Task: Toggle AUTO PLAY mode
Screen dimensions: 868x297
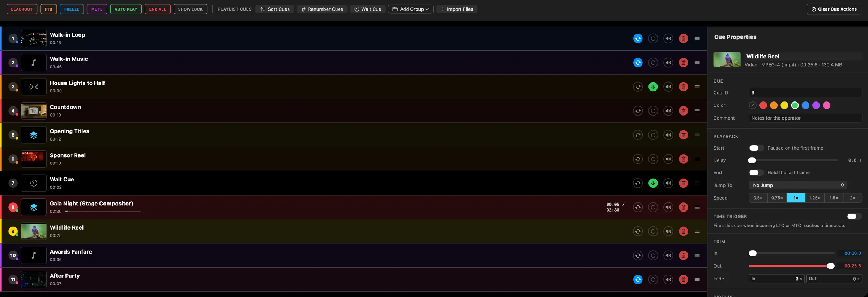Action: [126, 9]
